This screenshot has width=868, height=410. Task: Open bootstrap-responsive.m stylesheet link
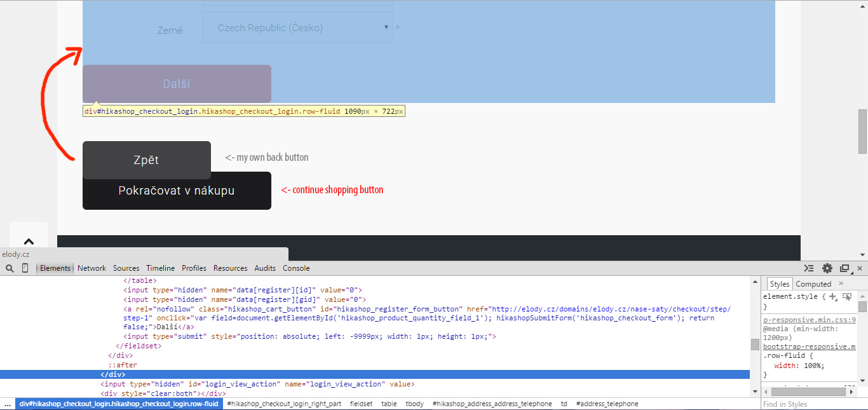[x=810, y=346]
